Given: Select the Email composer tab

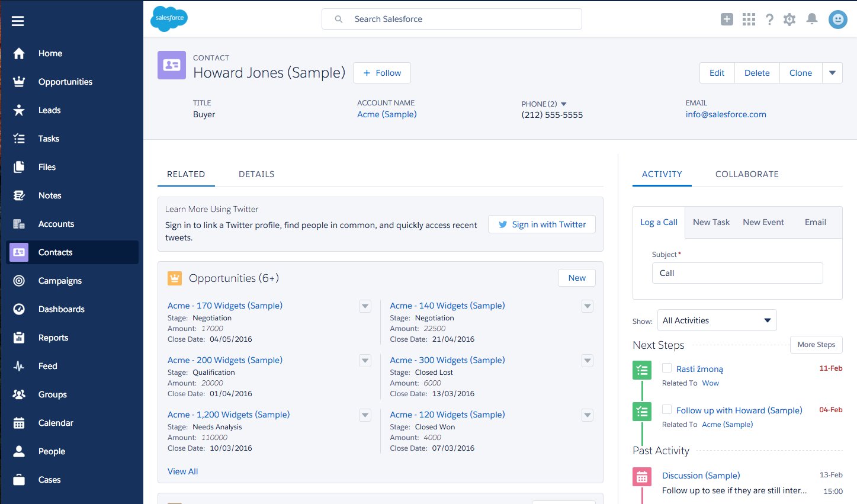Looking at the screenshot, I should (816, 222).
